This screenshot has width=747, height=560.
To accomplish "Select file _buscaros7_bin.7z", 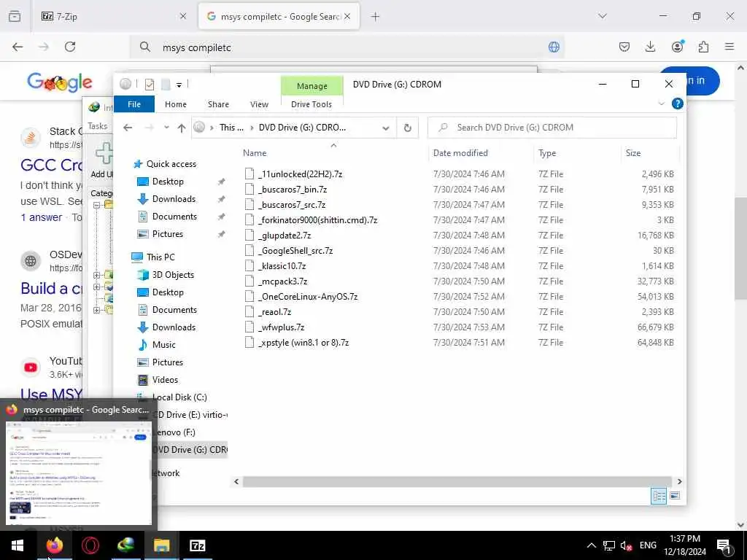I will coord(293,190).
